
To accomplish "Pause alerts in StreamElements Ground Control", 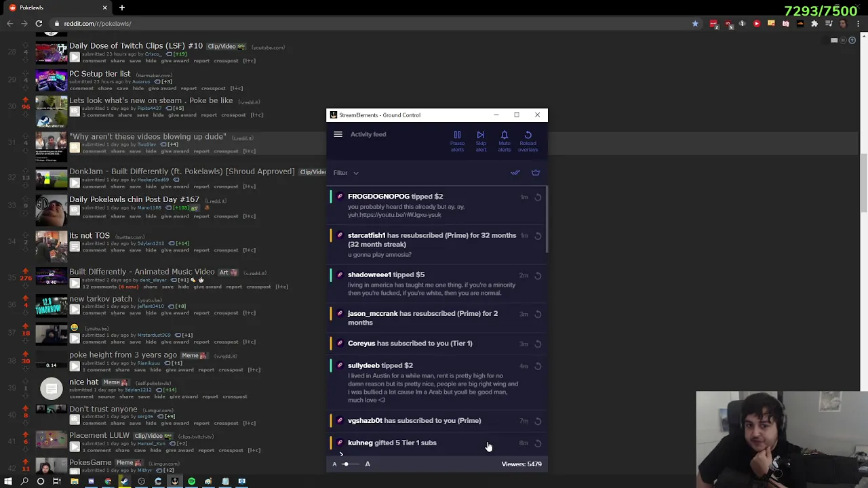I will coord(457,140).
